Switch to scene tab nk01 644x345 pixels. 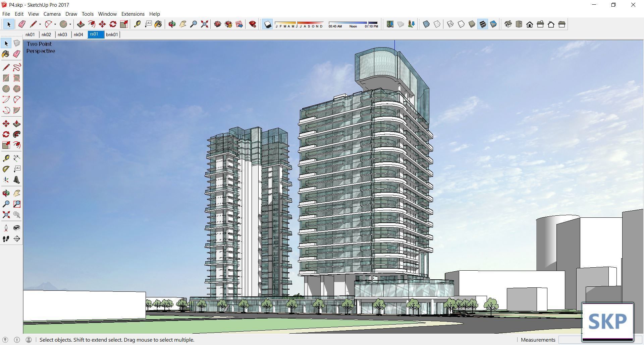pyautogui.click(x=30, y=34)
